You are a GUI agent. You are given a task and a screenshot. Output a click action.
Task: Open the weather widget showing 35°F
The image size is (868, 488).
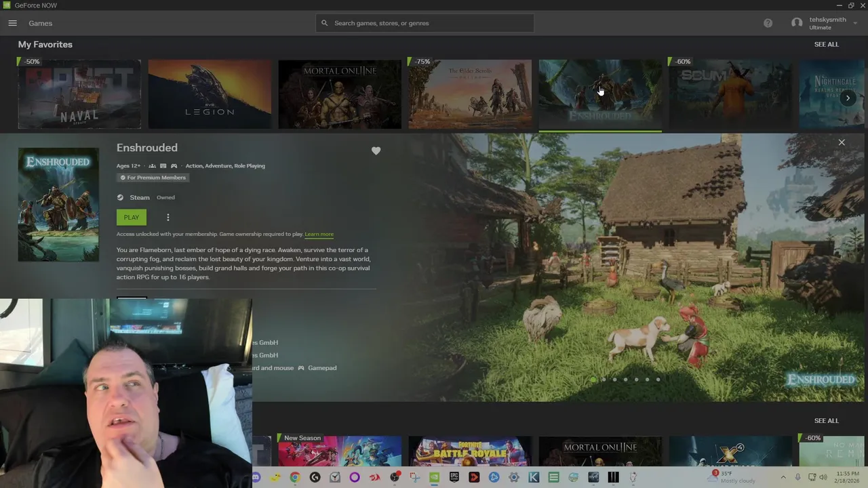(x=731, y=477)
